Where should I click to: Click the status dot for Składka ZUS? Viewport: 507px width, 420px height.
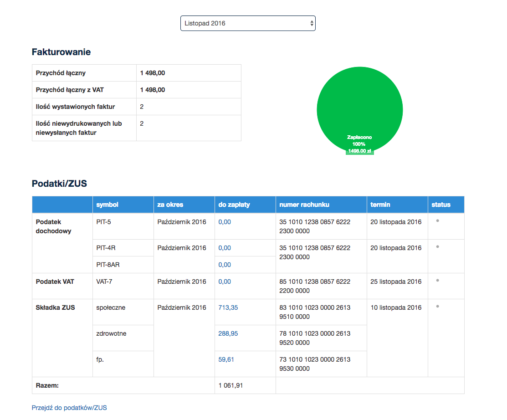tap(437, 306)
